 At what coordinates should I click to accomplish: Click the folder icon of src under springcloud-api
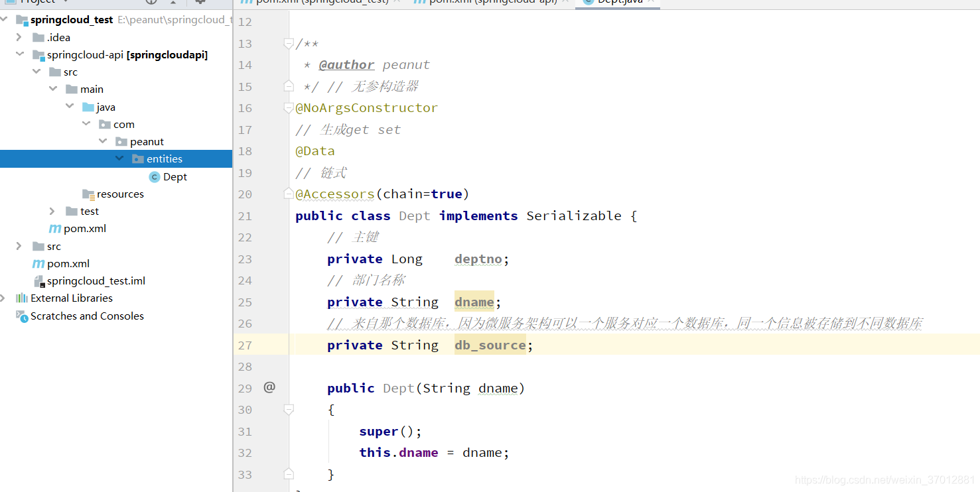55,72
